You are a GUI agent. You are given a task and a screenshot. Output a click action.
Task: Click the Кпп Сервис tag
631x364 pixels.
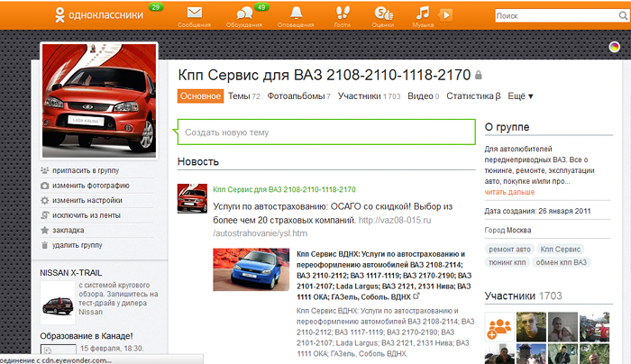[560, 249]
